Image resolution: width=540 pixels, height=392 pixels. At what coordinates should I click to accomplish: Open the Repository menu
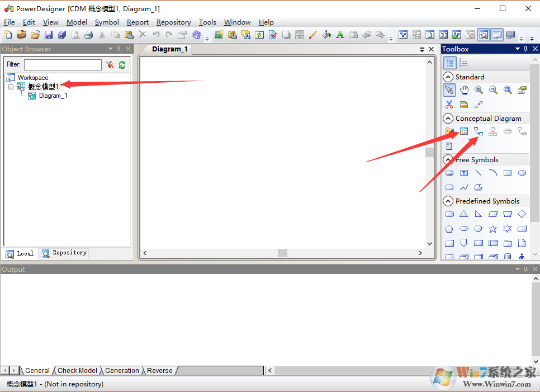click(x=173, y=22)
